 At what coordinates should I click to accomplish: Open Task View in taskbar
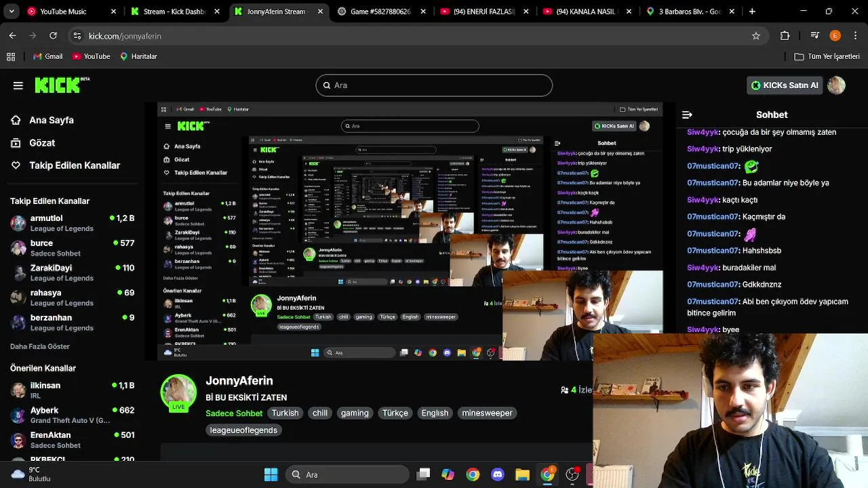424,474
